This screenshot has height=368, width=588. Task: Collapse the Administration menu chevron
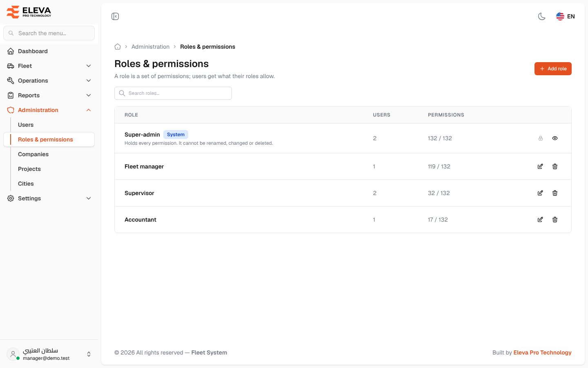click(x=89, y=110)
